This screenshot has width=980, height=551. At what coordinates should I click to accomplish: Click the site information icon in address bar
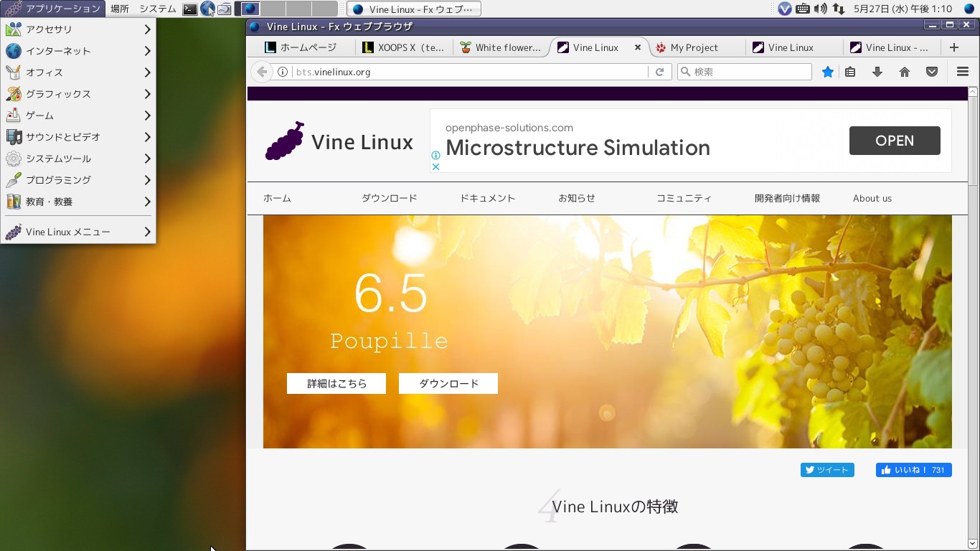click(283, 72)
